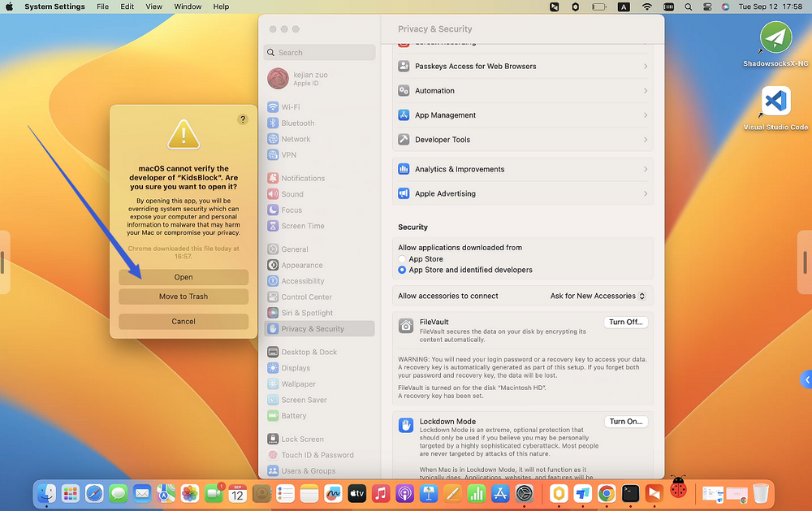812x511 pixels.
Task: Expand Analytics & Improvements settings
Action: [x=522, y=169]
